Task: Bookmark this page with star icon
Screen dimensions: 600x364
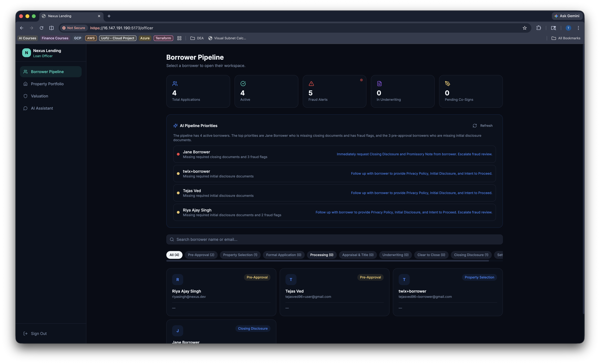Action: [x=524, y=28]
